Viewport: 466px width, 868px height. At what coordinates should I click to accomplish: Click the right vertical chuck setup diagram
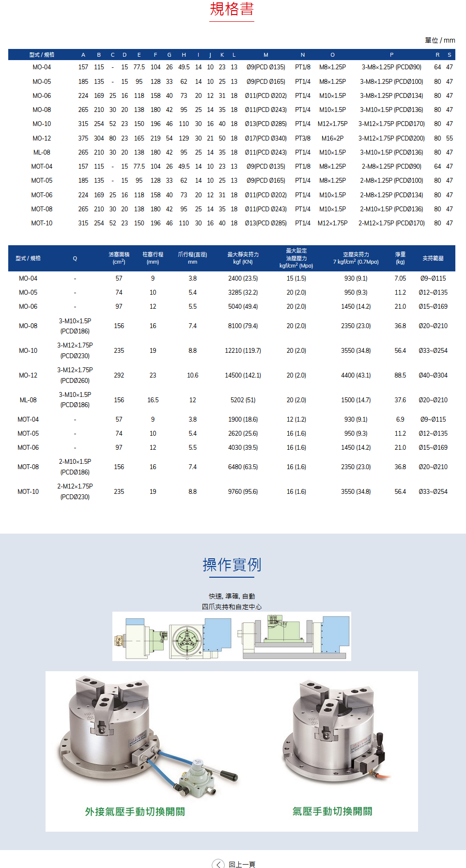[x=294, y=637]
